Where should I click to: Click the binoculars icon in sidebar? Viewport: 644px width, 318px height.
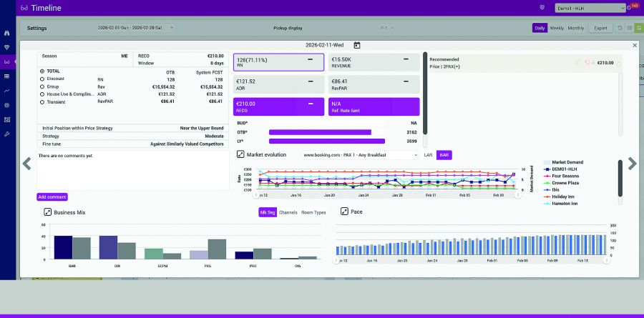tap(6, 33)
